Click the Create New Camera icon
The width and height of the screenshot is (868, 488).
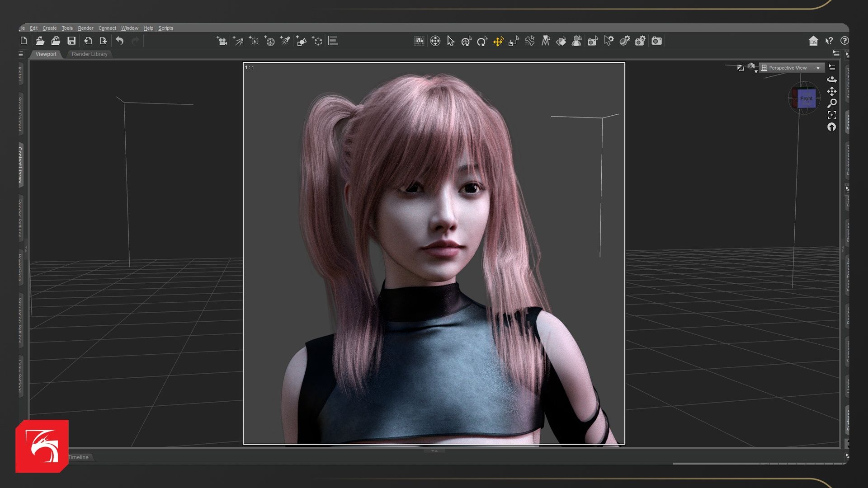(222, 41)
